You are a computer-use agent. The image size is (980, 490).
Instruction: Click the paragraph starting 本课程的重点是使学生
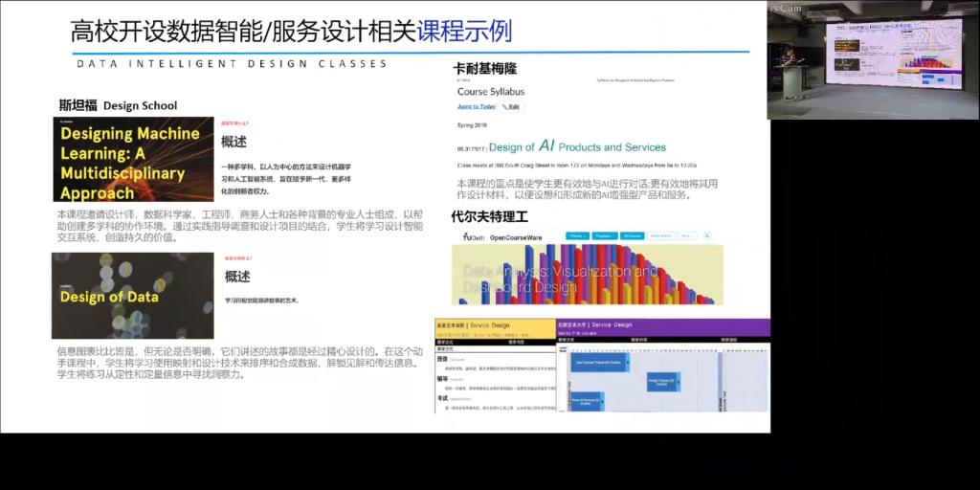(587, 189)
